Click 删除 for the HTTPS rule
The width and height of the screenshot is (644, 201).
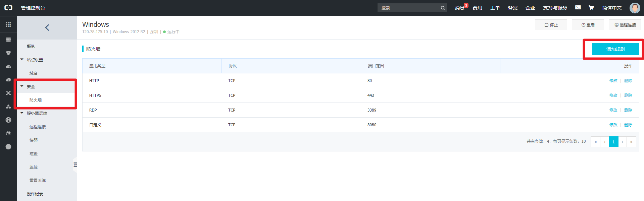pos(628,95)
